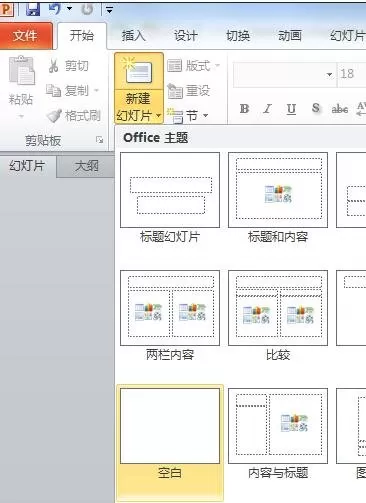Click the font size field showing 18

point(351,74)
